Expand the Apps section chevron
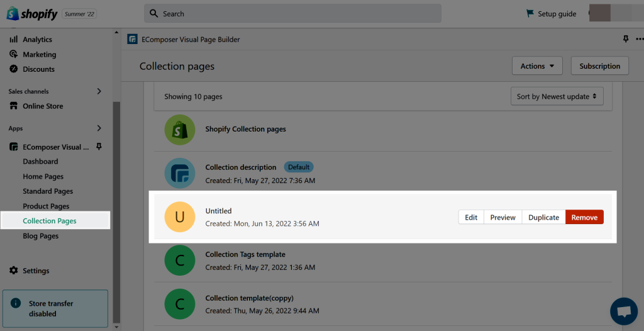The height and width of the screenshot is (331, 644). (99, 128)
